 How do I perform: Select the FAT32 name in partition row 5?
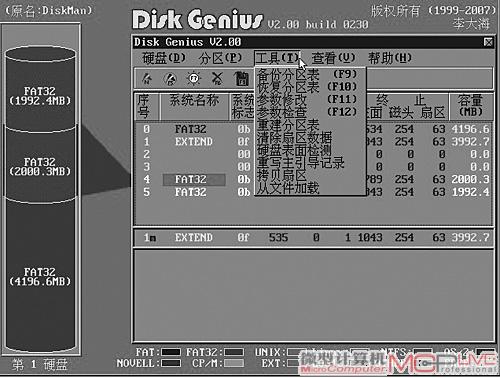(x=191, y=192)
